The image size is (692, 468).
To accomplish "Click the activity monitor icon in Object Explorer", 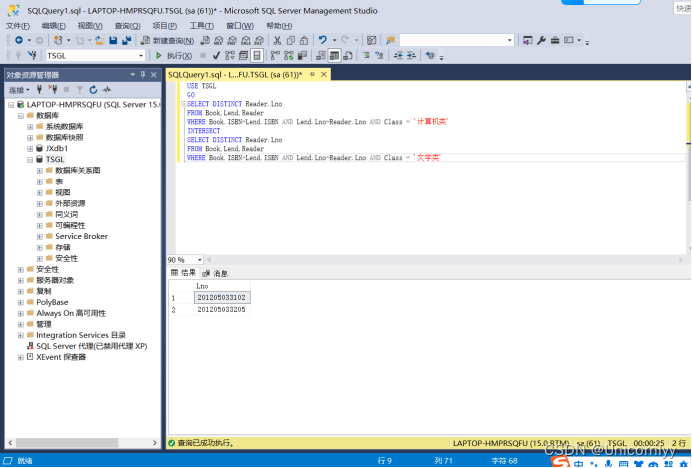I will pyautogui.click(x=107, y=90).
